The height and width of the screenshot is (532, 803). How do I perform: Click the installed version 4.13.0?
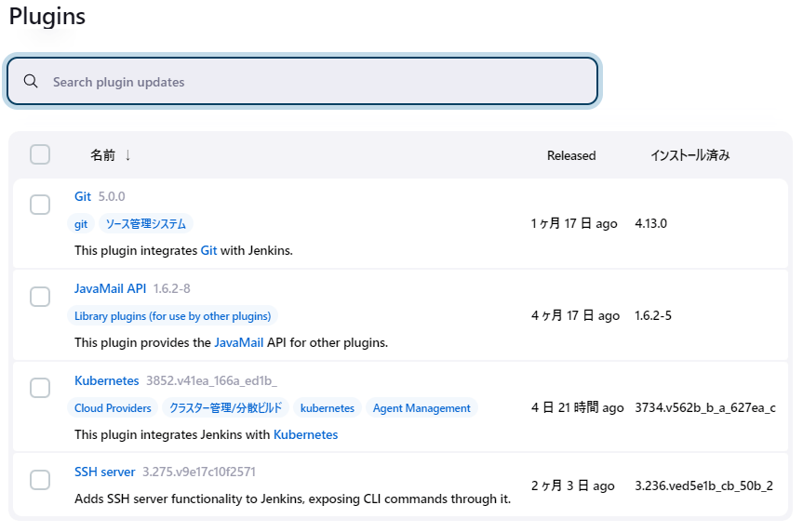coord(651,224)
